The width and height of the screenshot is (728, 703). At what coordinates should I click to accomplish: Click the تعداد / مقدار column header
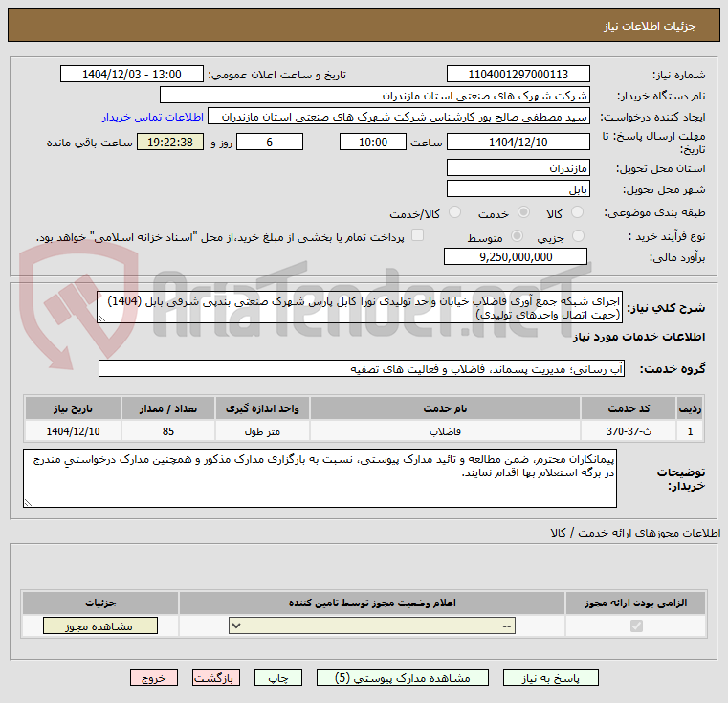coord(168,408)
